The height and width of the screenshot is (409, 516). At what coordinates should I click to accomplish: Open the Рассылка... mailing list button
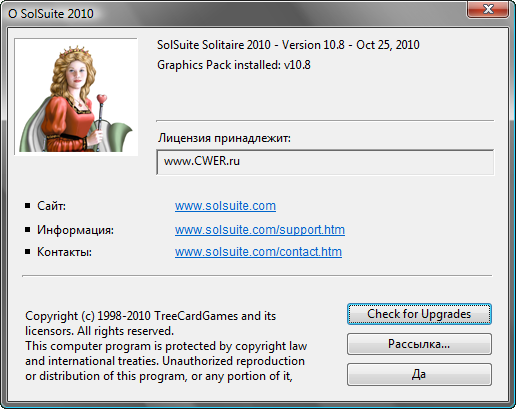click(x=419, y=344)
